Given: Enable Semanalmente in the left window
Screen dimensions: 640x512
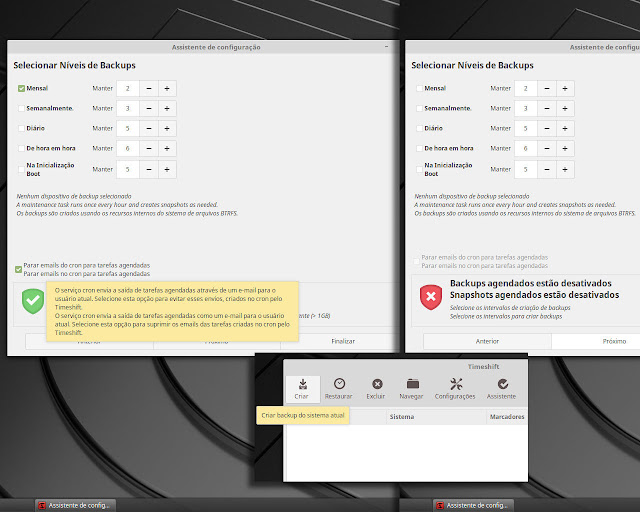Looking at the screenshot, I should pyautogui.click(x=21, y=108).
